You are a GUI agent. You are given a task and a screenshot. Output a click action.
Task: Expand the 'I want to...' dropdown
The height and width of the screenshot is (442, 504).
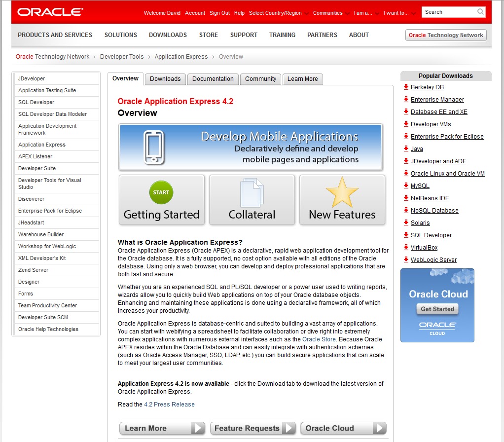click(399, 13)
